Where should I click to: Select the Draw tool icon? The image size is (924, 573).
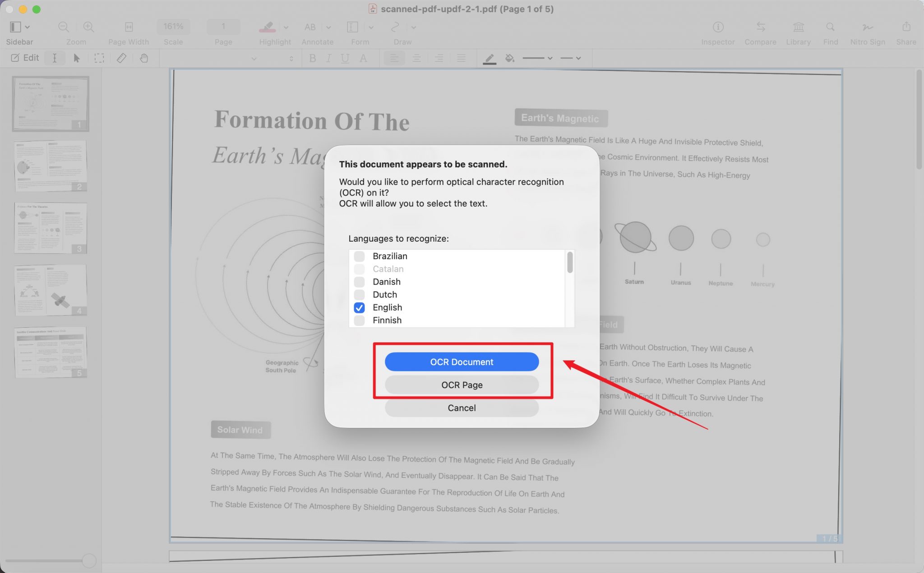[x=395, y=27]
